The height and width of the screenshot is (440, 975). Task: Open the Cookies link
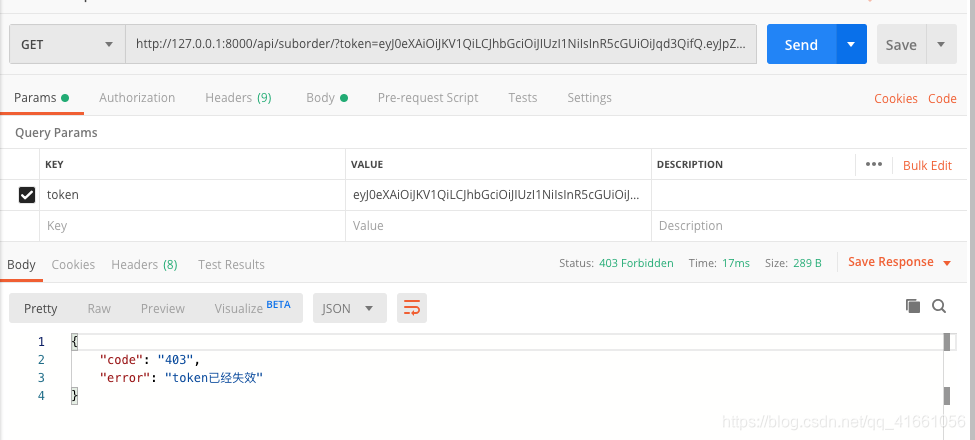(x=895, y=99)
